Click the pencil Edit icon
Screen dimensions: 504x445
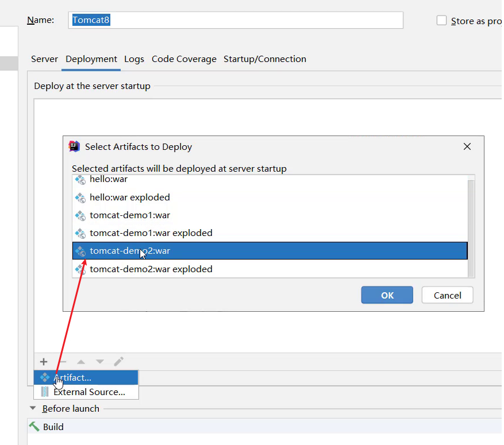(x=118, y=362)
